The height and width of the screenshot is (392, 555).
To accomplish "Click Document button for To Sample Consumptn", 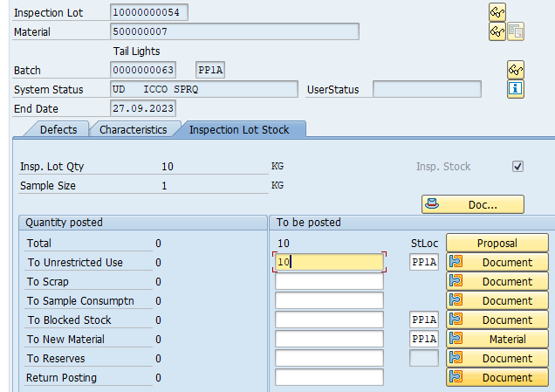I will tap(497, 300).
